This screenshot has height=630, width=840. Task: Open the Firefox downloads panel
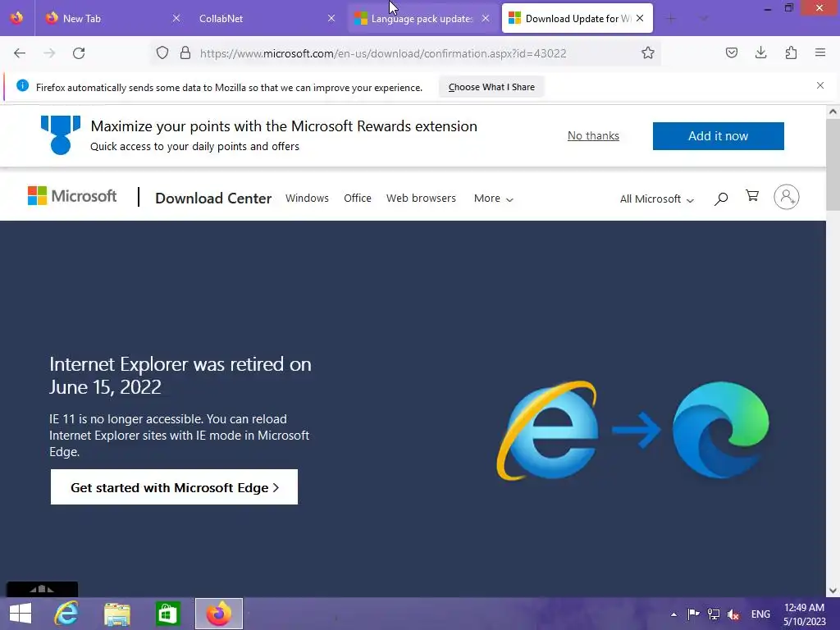[x=760, y=52]
